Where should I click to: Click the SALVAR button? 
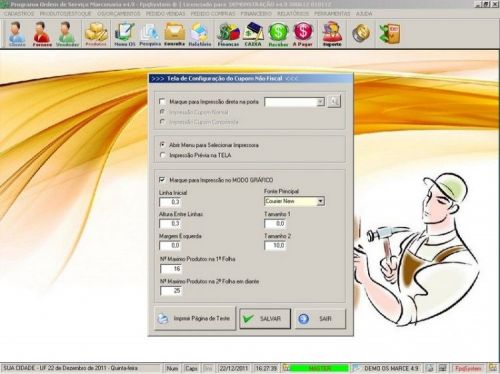tap(265, 319)
